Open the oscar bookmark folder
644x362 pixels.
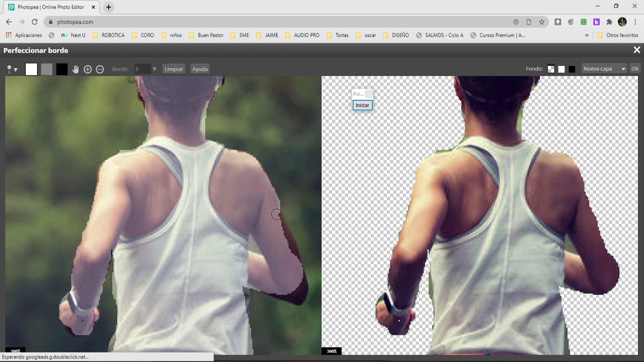(x=366, y=35)
